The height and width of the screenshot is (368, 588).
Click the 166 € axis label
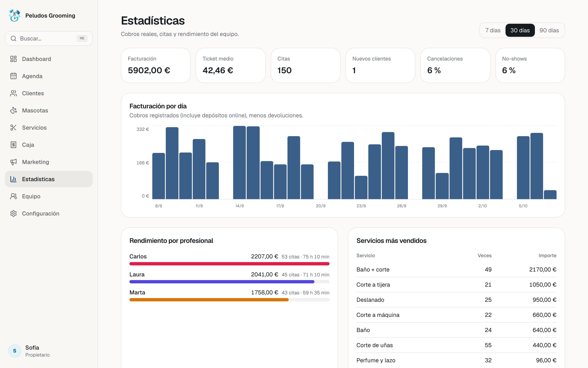(143, 163)
